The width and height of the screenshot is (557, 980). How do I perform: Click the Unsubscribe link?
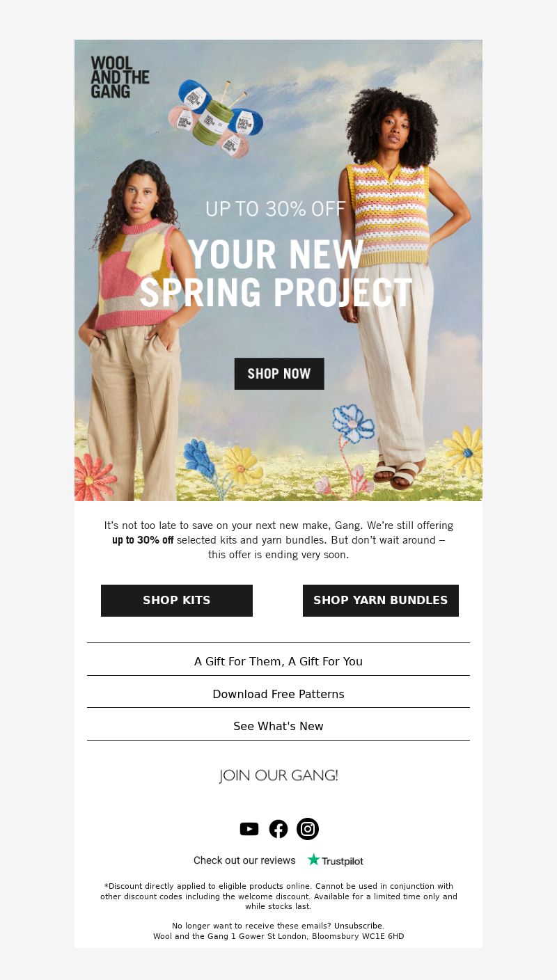tap(358, 926)
